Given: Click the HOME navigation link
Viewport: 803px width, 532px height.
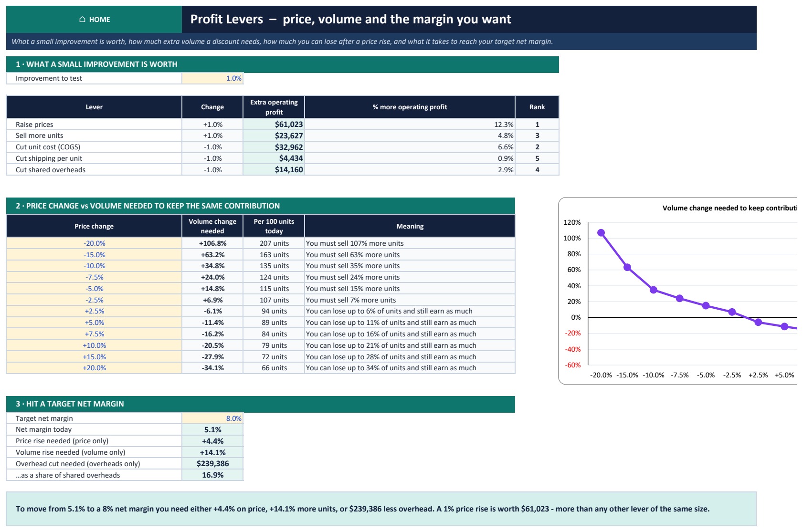Looking at the screenshot, I should tap(94, 20).
